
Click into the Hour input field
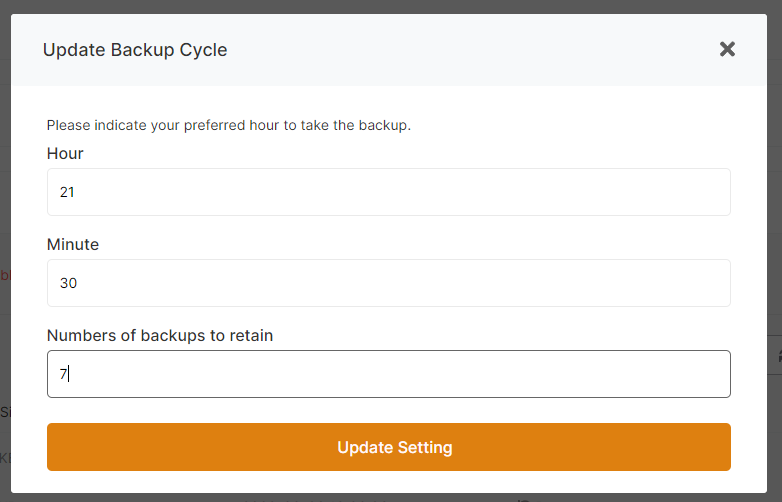tap(388, 192)
